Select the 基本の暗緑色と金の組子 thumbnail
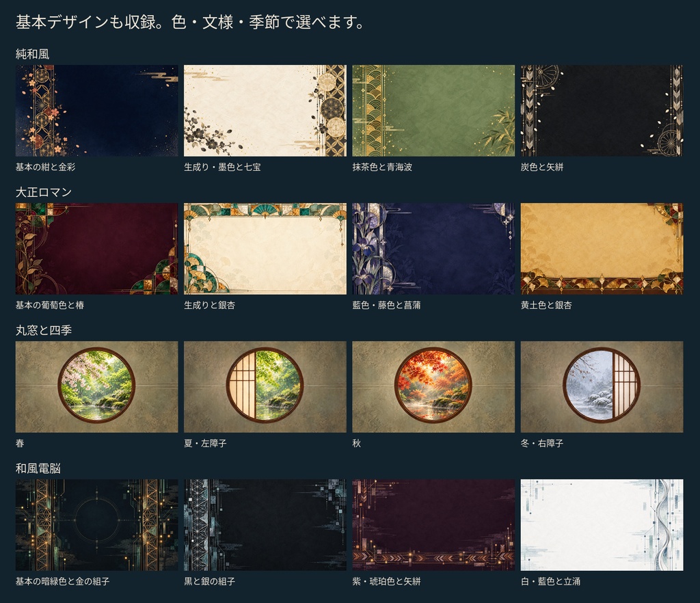The height and width of the screenshot is (603, 700). pos(96,525)
